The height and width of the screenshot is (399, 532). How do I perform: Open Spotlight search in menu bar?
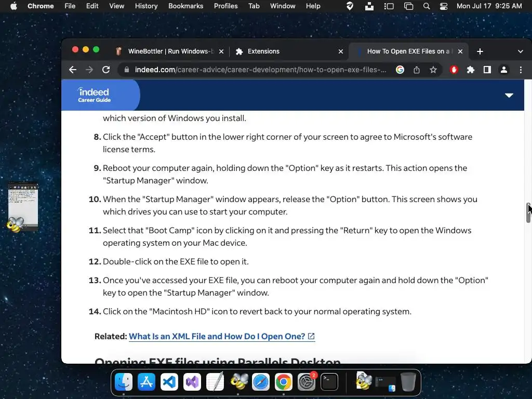click(x=427, y=6)
